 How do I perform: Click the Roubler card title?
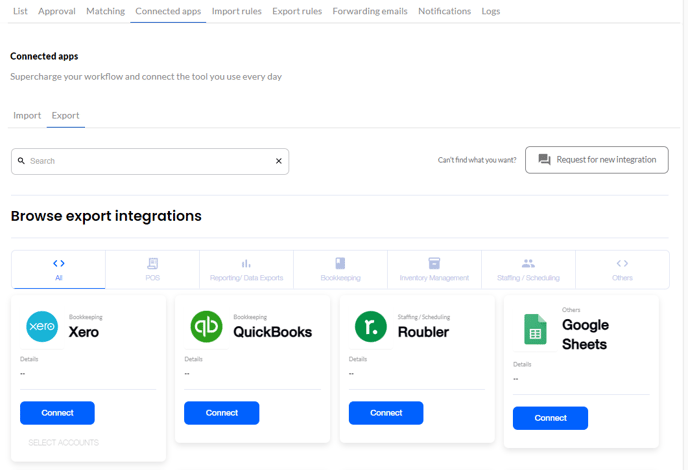pyautogui.click(x=423, y=332)
